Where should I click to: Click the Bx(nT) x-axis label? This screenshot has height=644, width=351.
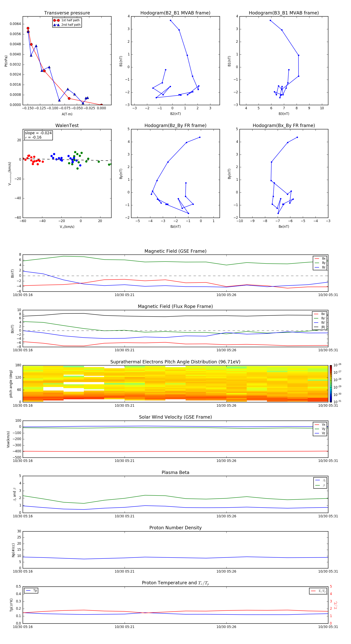click(284, 227)
